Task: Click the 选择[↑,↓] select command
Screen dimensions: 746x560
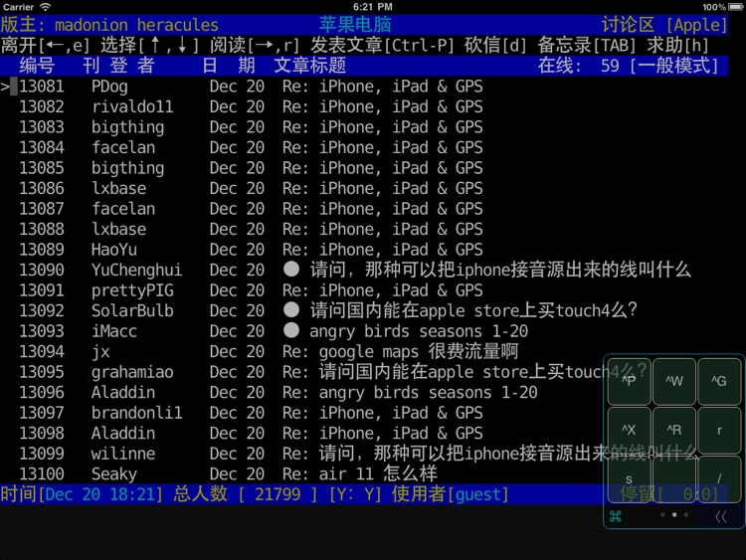Action: click(149, 45)
